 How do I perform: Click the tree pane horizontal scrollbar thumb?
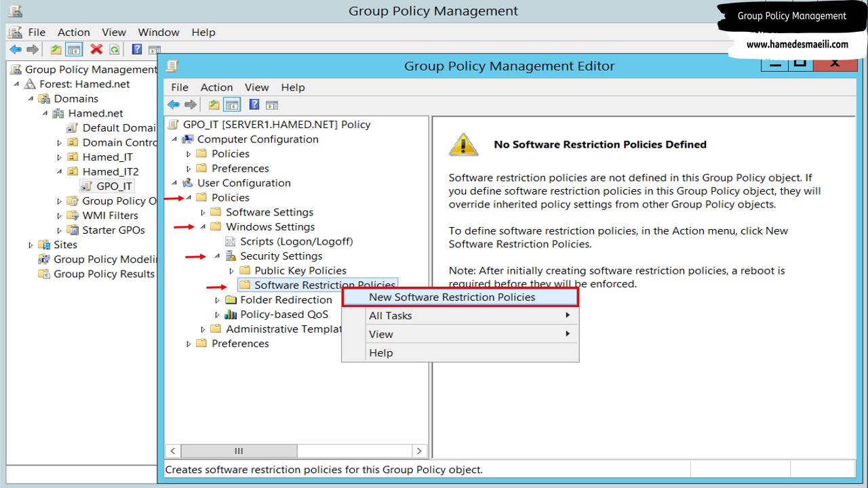pyautogui.click(x=239, y=451)
